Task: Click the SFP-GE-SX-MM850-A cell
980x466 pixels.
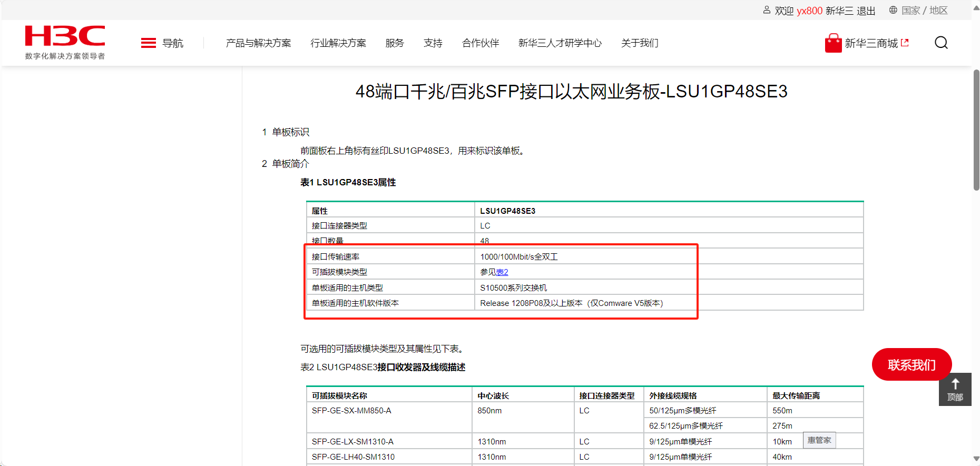Action: pyautogui.click(x=389, y=418)
